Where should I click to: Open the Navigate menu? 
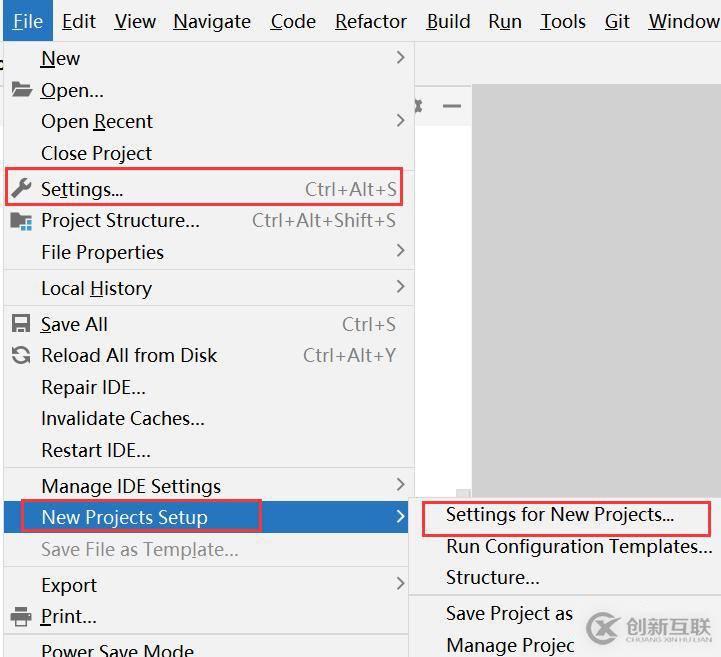tap(212, 21)
